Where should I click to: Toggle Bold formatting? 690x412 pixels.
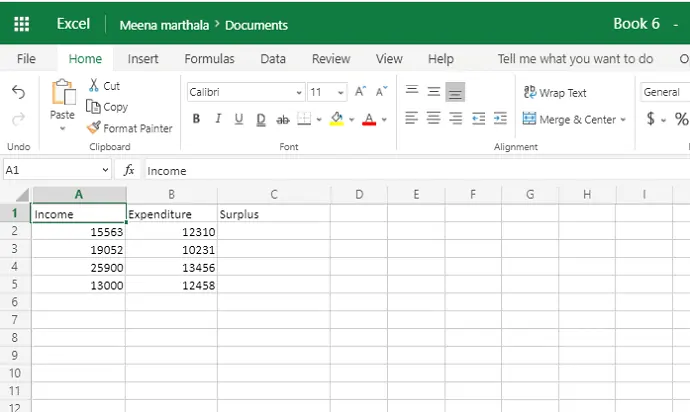point(196,118)
